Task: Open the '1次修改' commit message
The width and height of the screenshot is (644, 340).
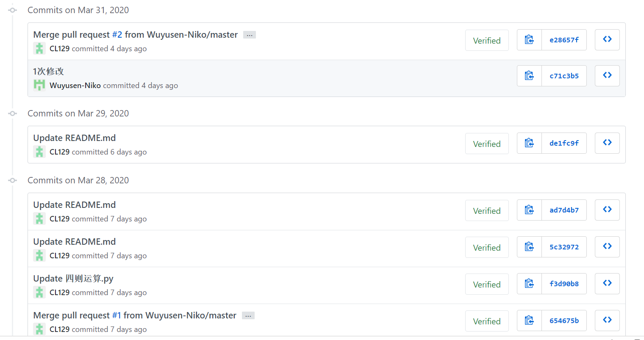Action: (x=48, y=72)
